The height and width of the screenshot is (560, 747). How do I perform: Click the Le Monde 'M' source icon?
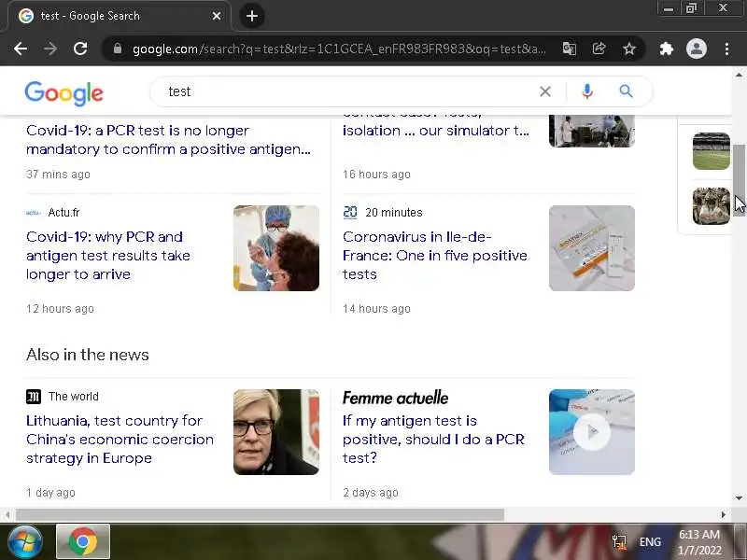(x=34, y=396)
